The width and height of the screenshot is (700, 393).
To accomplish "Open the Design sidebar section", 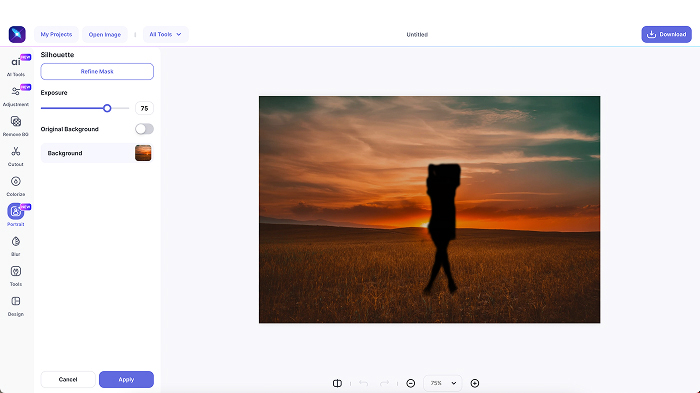I will [16, 305].
